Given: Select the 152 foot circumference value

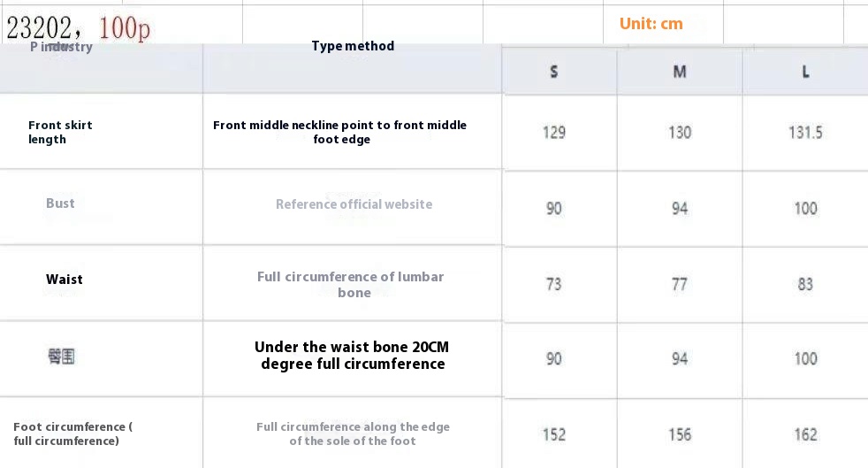Looking at the screenshot, I should 553,434.
